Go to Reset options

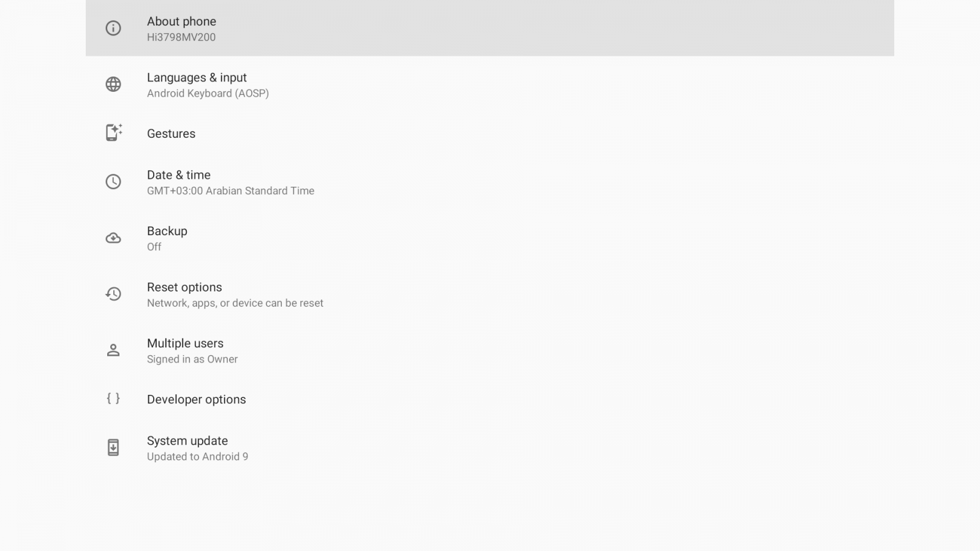(x=184, y=287)
